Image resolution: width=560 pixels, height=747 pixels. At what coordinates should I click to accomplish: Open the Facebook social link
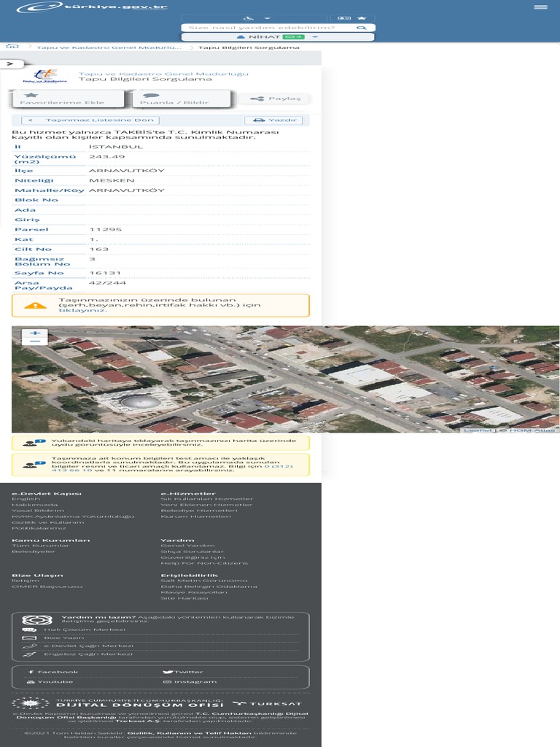[52, 672]
